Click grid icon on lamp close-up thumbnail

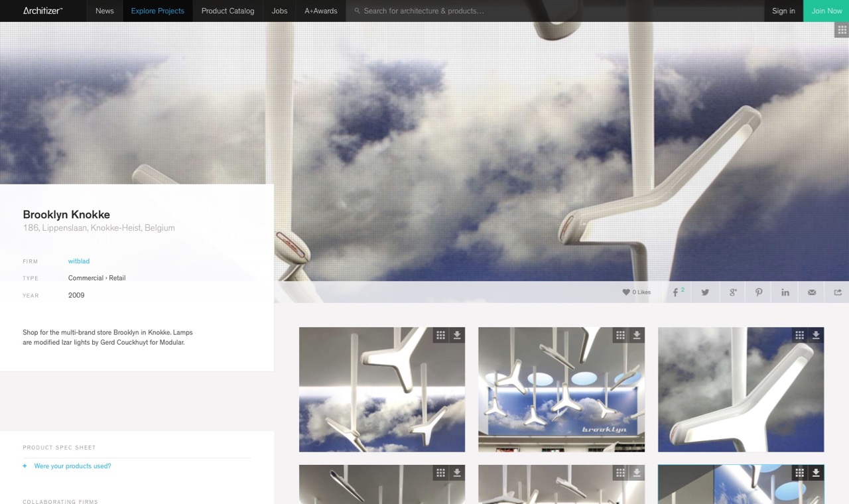[800, 335]
